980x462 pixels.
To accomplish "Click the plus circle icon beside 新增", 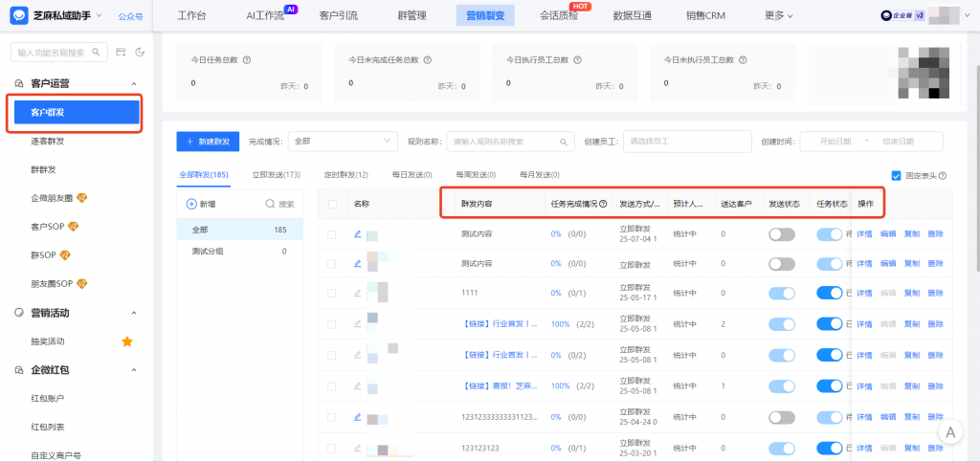I will tap(191, 204).
